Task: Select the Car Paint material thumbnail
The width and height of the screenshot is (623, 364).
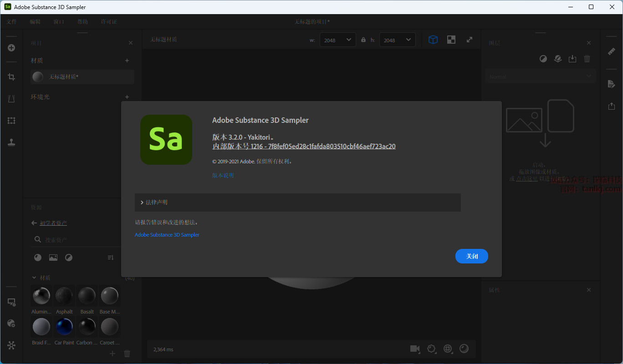Action: coord(64,327)
